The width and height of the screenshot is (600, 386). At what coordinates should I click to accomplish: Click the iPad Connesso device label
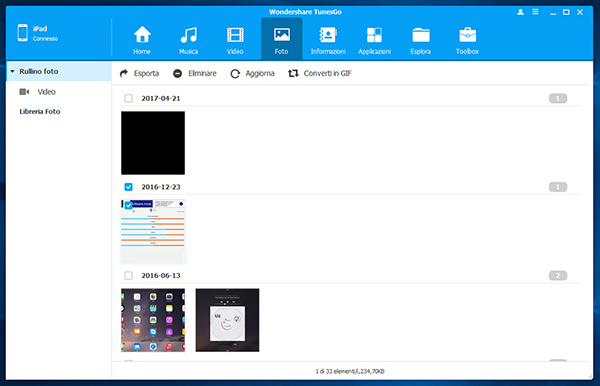click(x=45, y=33)
